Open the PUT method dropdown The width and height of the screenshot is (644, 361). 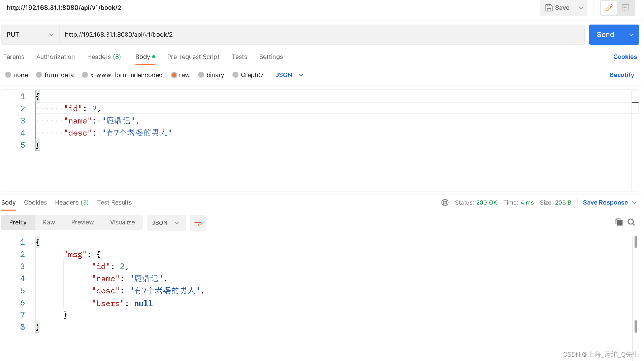[x=30, y=35]
